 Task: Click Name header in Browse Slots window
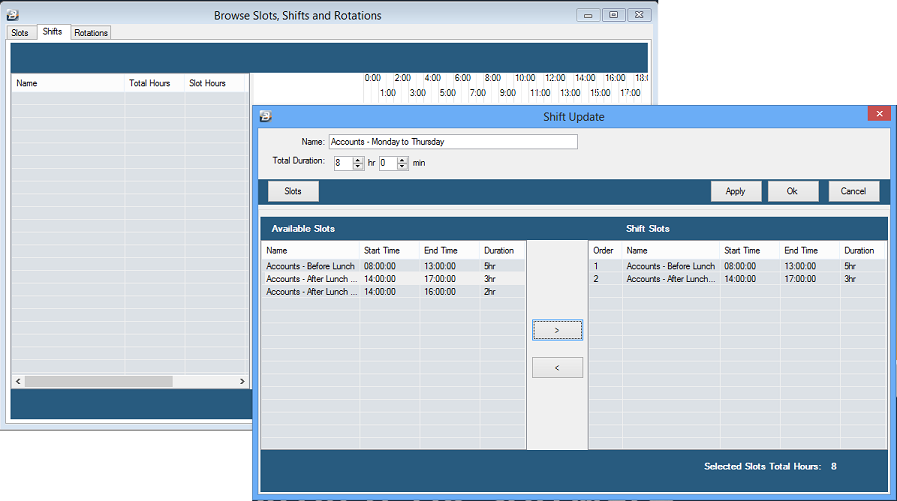point(68,83)
